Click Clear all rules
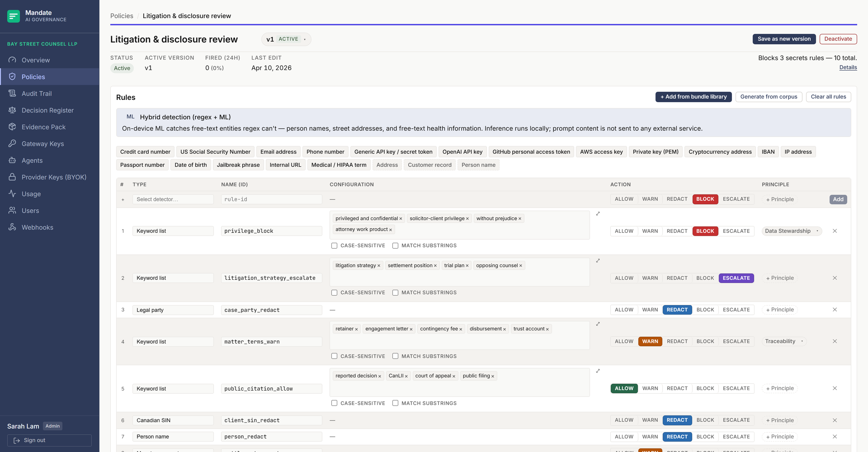 tap(828, 97)
